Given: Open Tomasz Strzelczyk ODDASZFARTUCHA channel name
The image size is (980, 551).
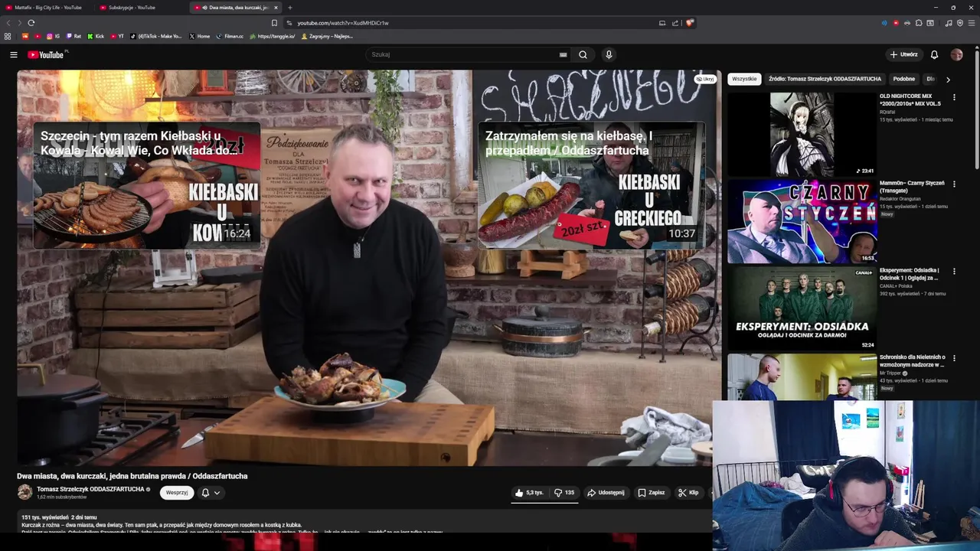Looking at the screenshot, I should point(90,489).
